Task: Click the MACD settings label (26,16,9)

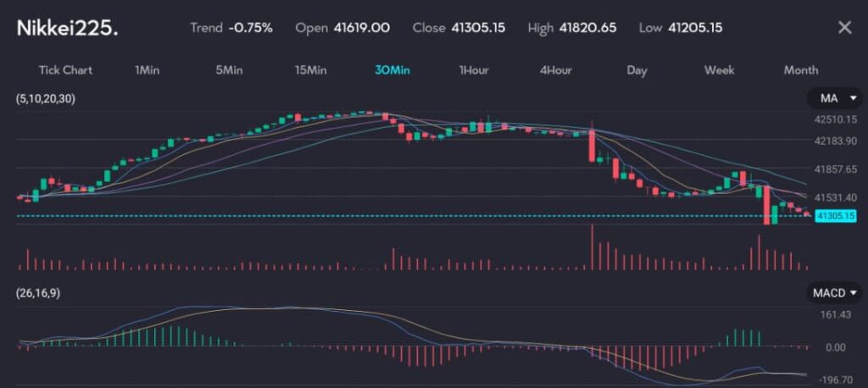Action: pos(38,293)
